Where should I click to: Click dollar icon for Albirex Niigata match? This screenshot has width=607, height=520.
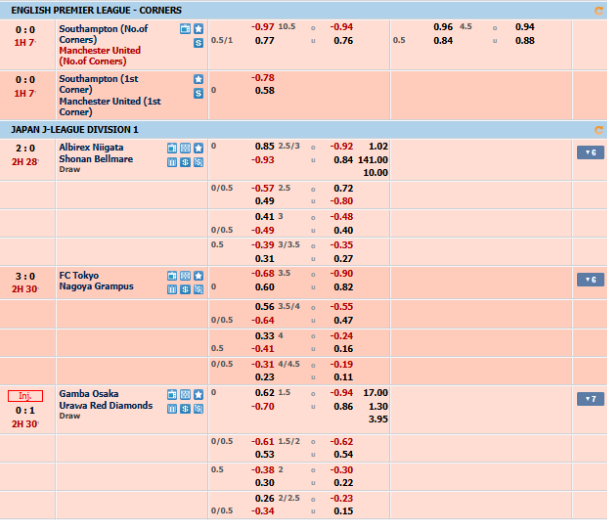coord(185,162)
